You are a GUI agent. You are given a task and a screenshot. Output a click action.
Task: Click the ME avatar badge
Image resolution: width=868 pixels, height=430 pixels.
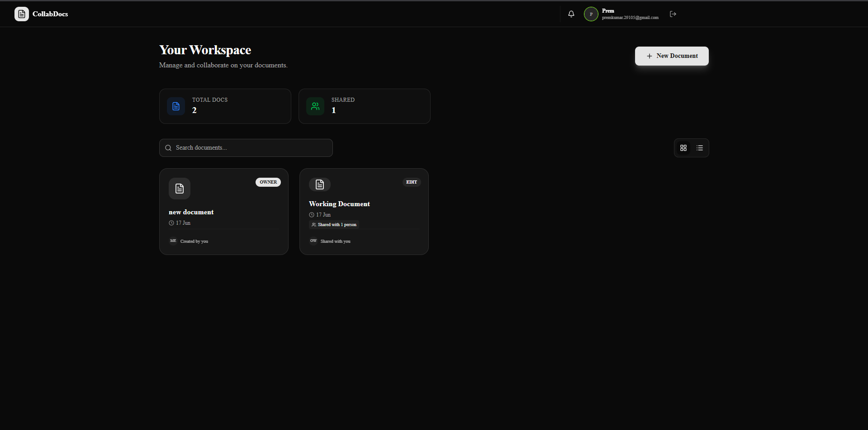tap(173, 241)
